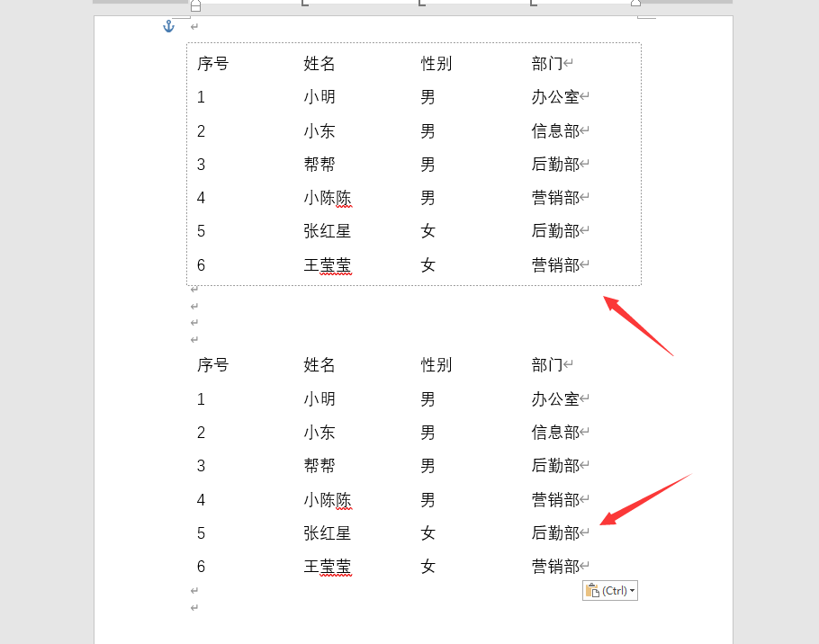Click ruler tab stop above 姓名 column
Screen dimensions: 819x644
pos(305,3)
